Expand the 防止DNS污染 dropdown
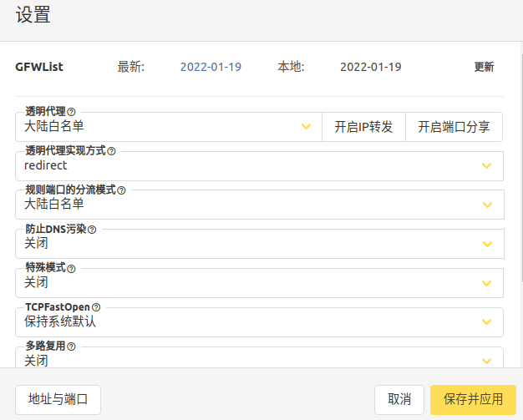 tap(487, 244)
